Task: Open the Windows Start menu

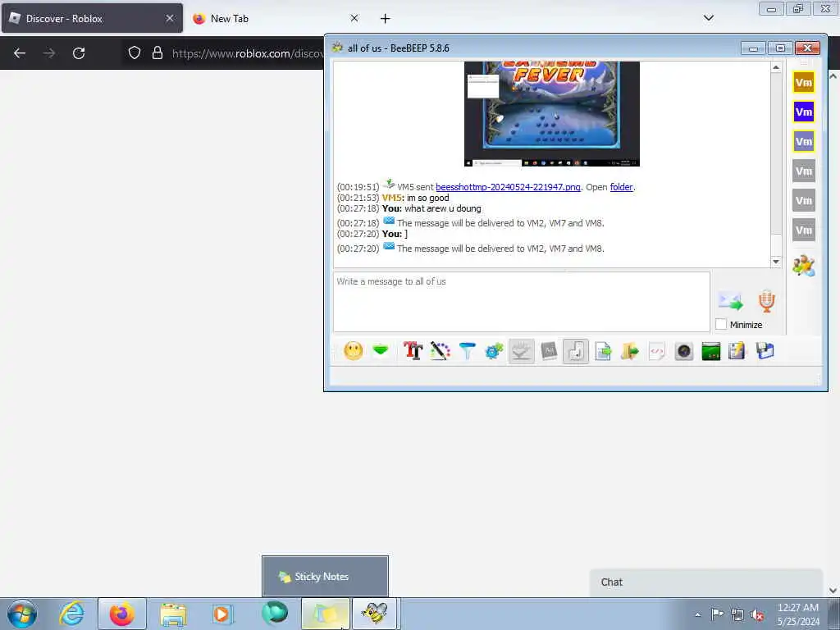Action: click(22, 614)
